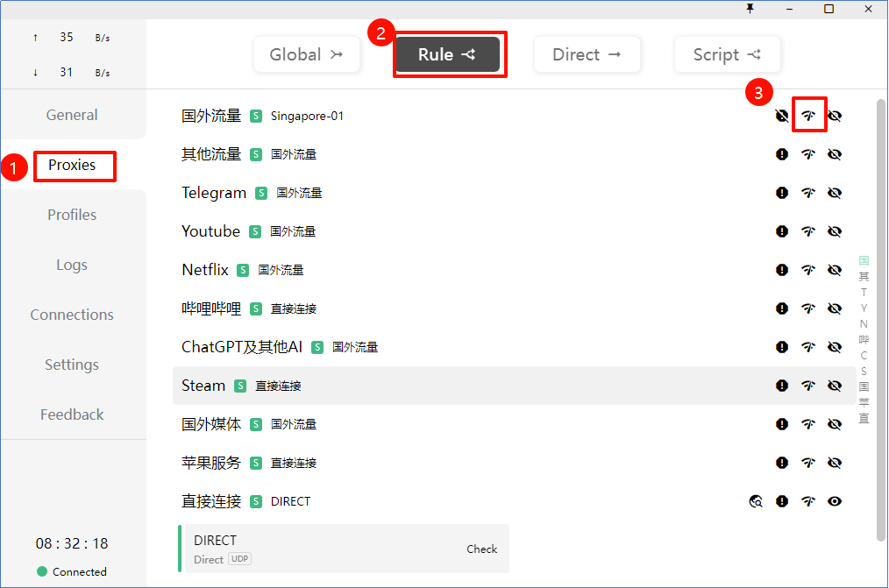This screenshot has height=588, width=889.
Task: Show the hidden Youtube proxy group
Action: coord(835,230)
